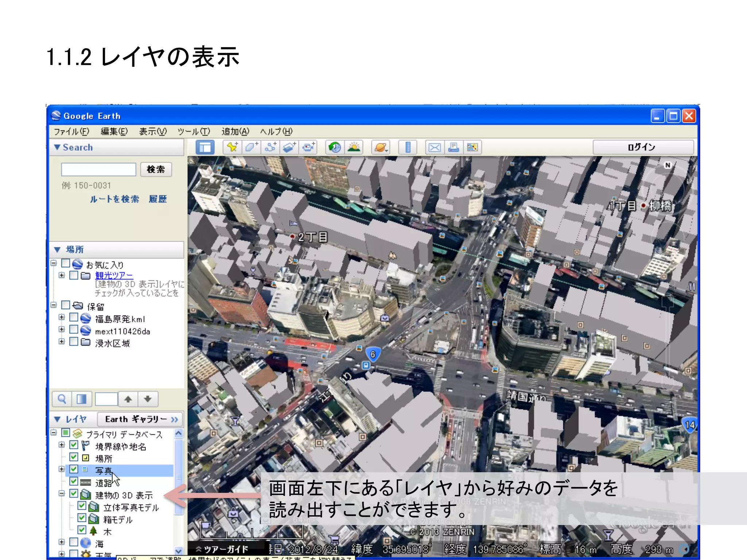This screenshot has width=747, height=560.
Task: Click the search text input field
Action: click(98, 170)
